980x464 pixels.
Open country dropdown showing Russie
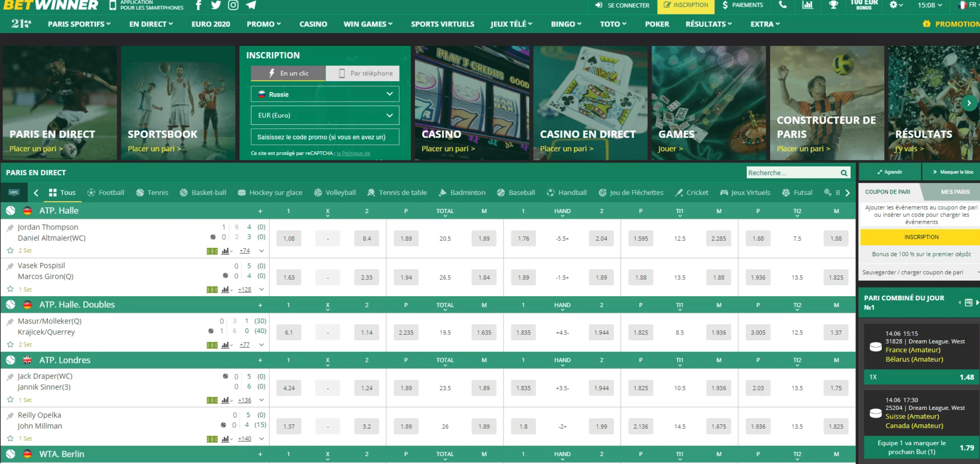[x=325, y=94]
